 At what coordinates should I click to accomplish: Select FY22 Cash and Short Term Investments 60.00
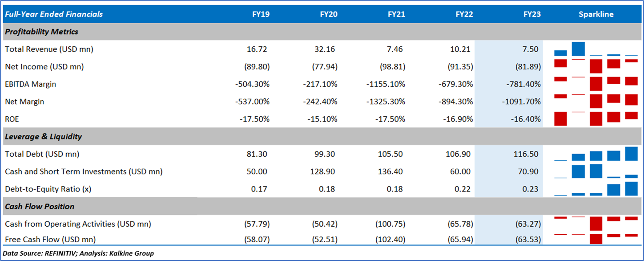coord(461,171)
